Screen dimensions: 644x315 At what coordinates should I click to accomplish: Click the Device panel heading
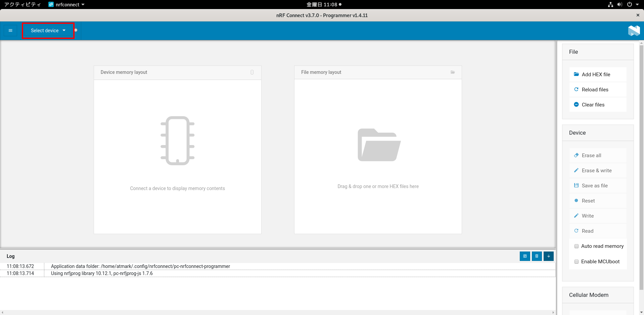(x=577, y=133)
